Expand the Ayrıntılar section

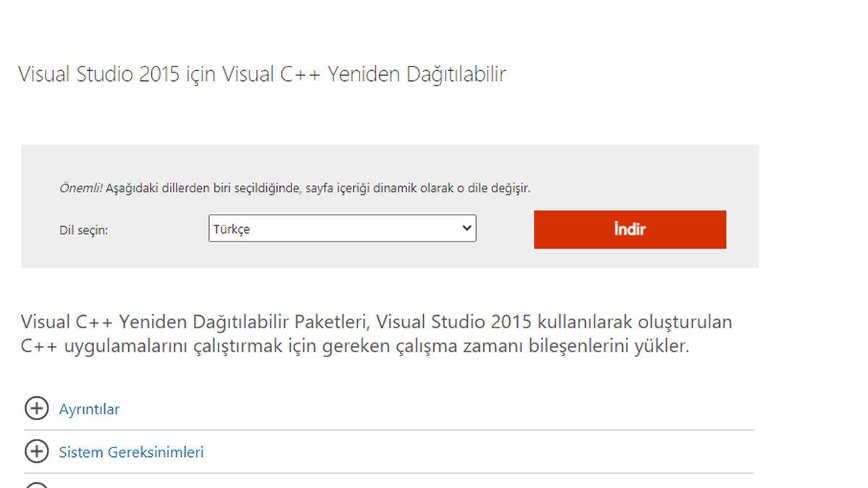point(89,409)
